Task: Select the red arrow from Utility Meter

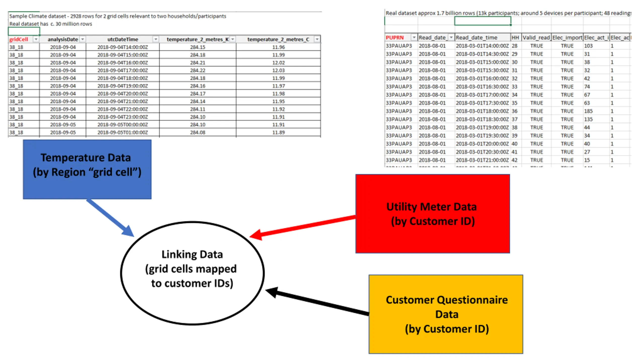Action: coord(302,228)
